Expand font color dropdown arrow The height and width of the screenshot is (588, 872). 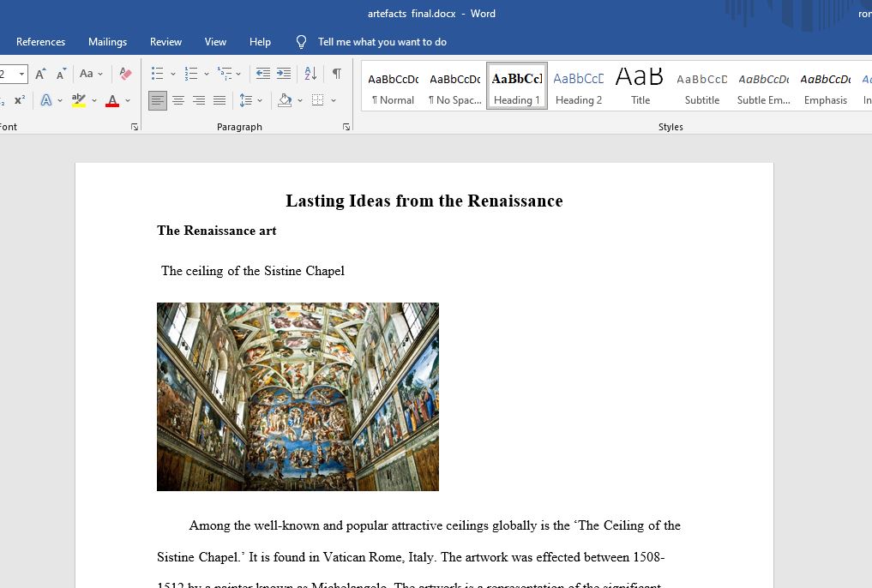point(128,100)
